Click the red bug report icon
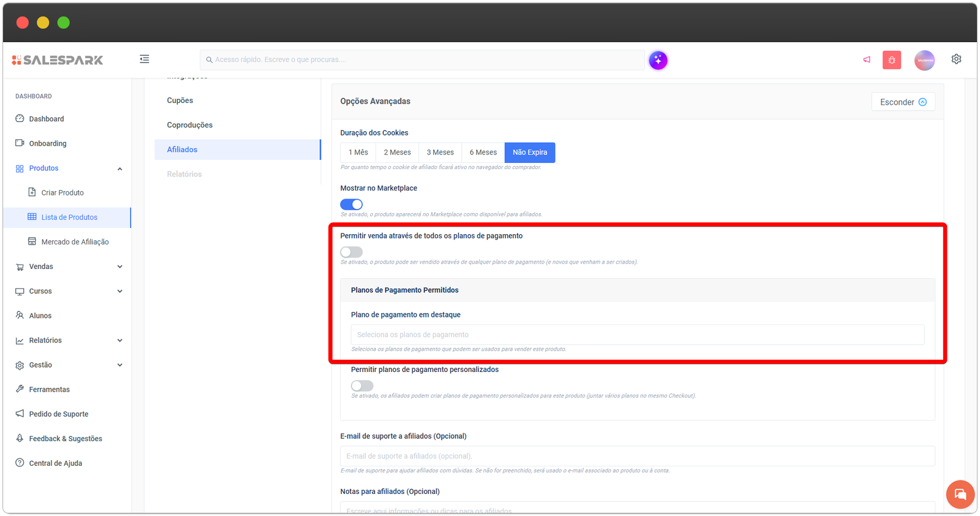The image size is (980, 516). tap(891, 60)
